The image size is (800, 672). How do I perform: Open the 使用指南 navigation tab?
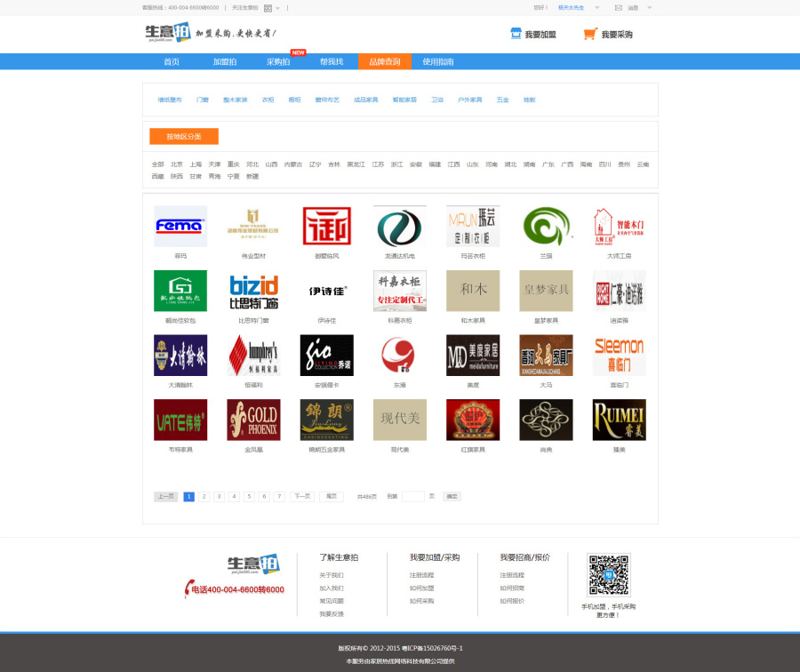click(x=437, y=61)
